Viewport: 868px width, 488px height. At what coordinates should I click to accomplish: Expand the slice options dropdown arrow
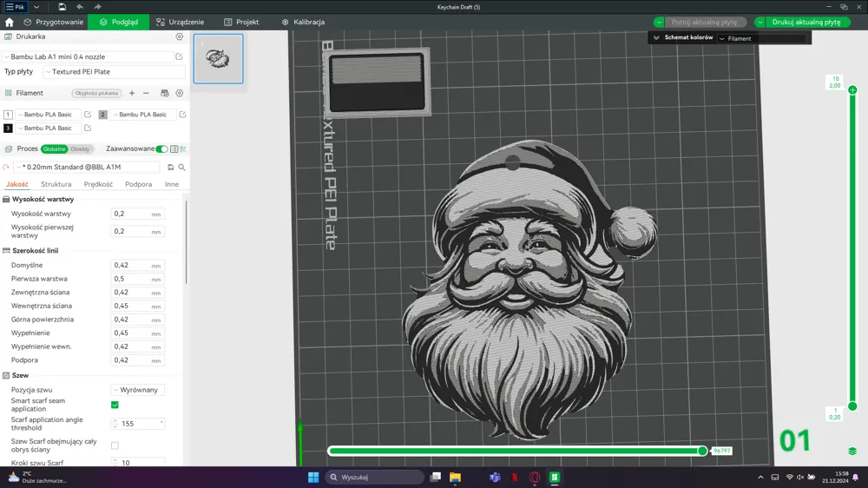659,23
